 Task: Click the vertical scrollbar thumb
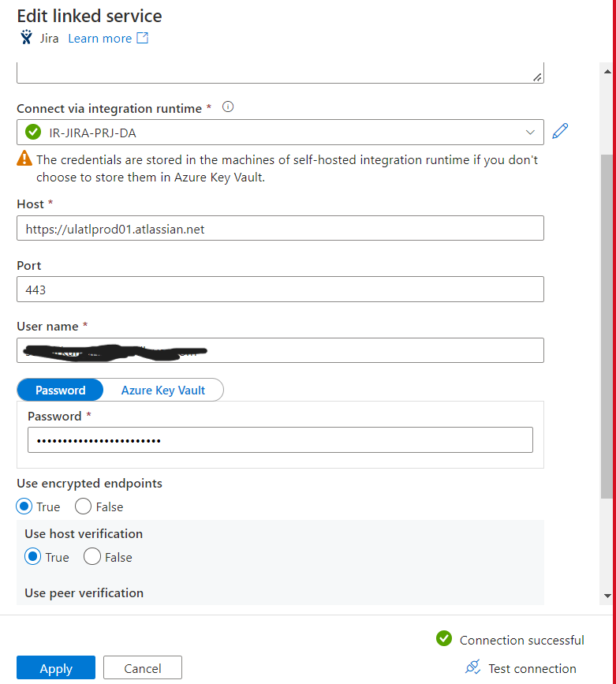pyautogui.click(x=607, y=327)
